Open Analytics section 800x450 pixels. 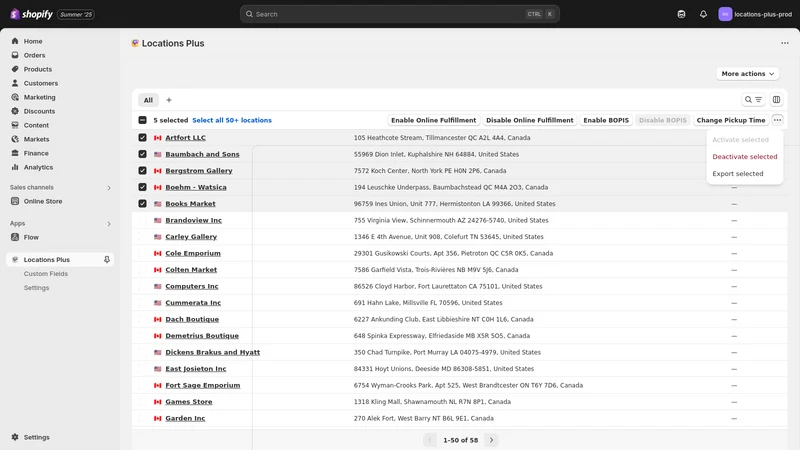[x=38, y=167]
